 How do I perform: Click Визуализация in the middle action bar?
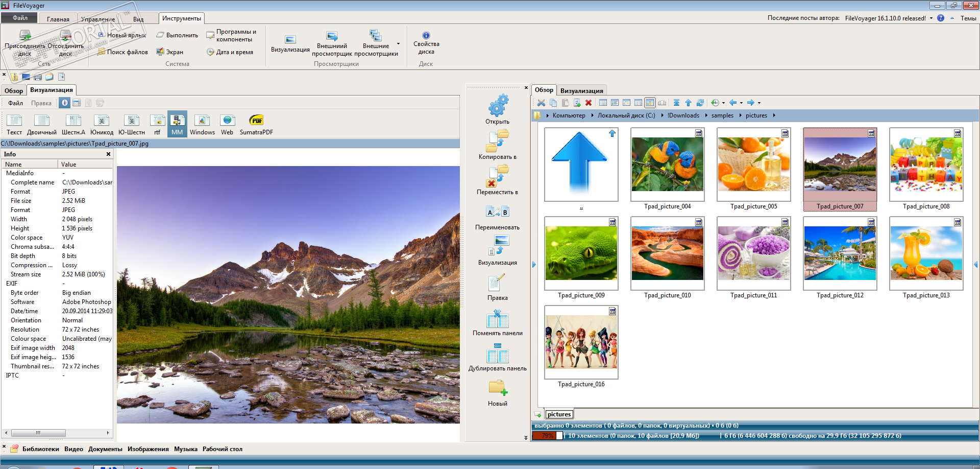point(498,250)
